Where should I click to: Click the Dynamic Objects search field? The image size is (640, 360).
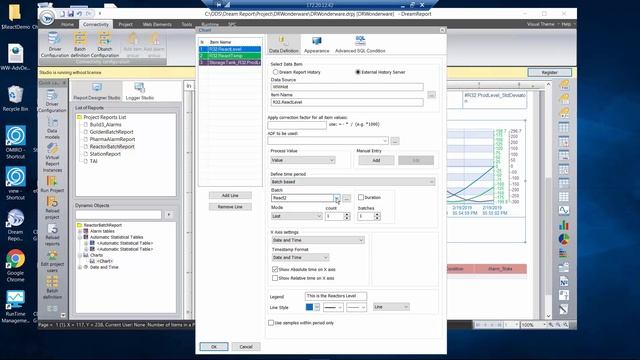(118, 215)
